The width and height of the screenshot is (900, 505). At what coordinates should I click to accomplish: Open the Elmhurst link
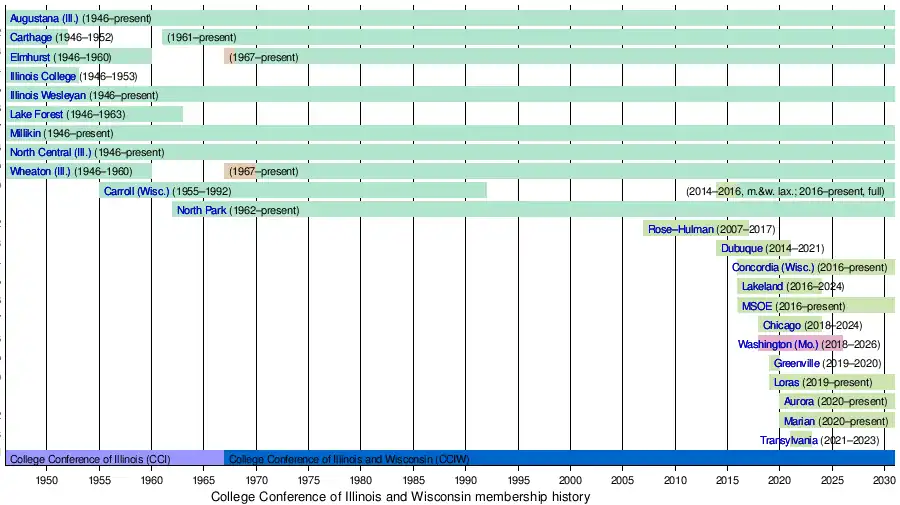(30, 57)
